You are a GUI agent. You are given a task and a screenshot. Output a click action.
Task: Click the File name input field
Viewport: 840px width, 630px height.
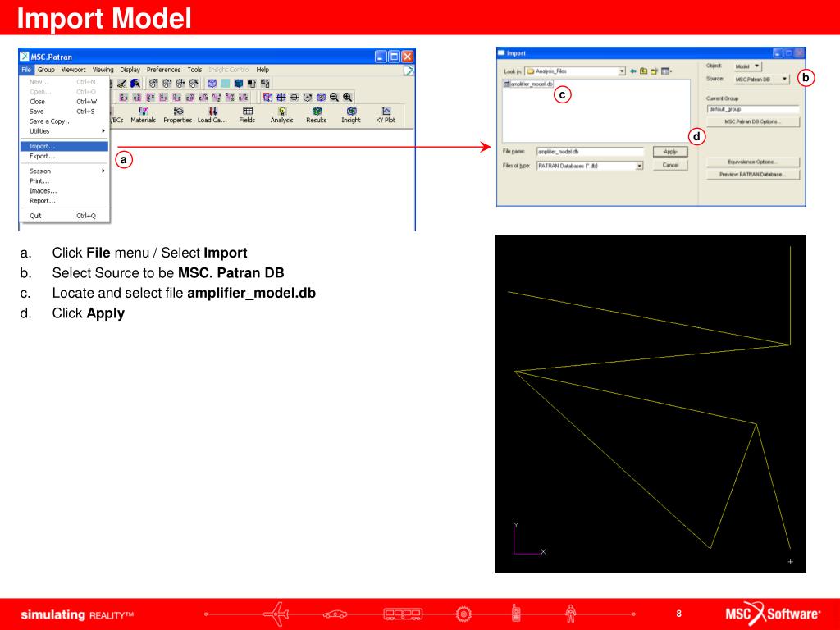[590, 152]
